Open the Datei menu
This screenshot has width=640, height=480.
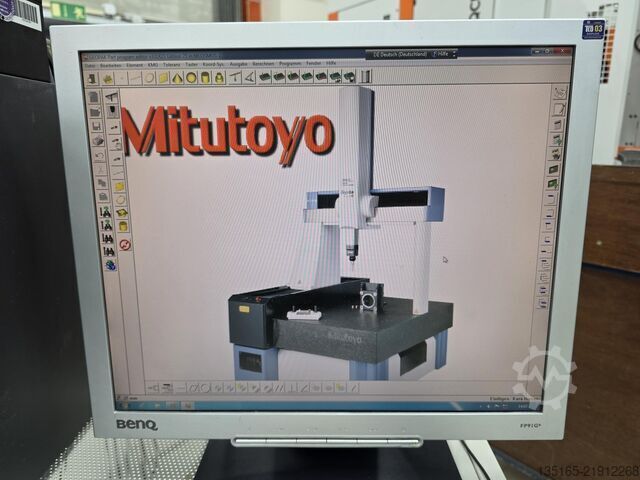(91, 65)
